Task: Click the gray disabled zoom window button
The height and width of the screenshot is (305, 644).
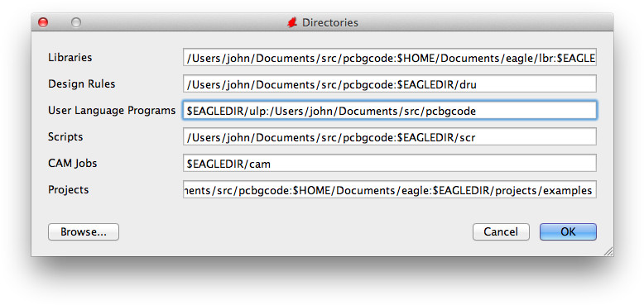Action: [76, 22]
